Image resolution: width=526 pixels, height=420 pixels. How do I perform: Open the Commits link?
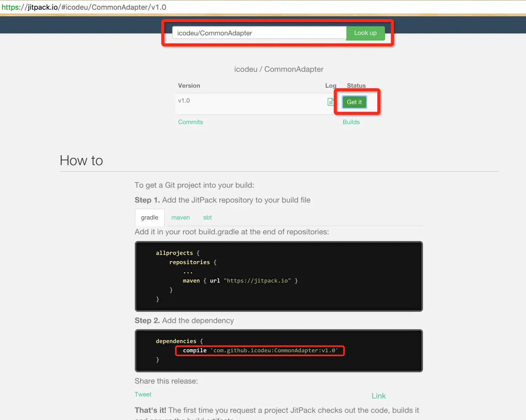[x=190, y=122]
